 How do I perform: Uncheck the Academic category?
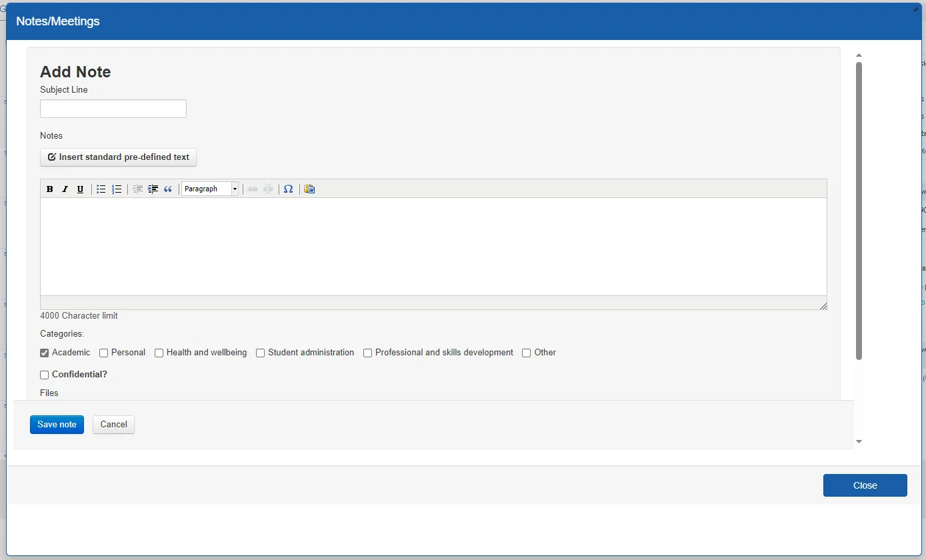(44, 353)
